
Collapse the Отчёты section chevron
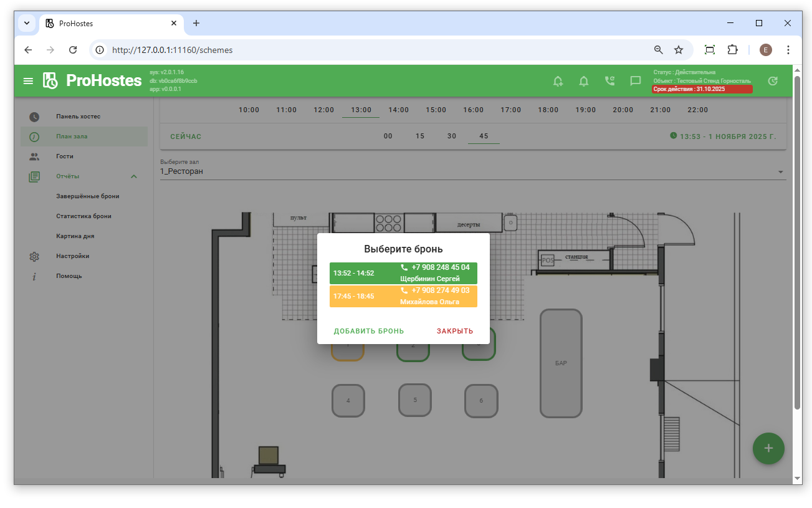(134, 176)
